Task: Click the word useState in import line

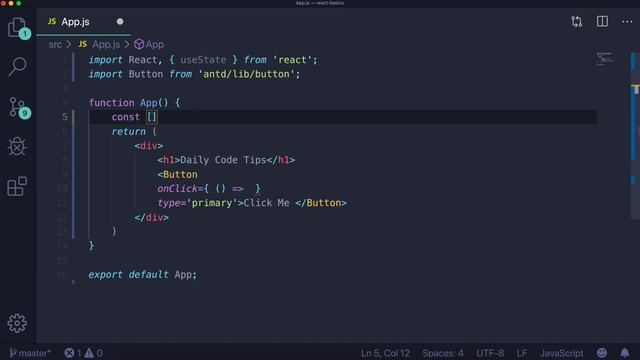Action: pyautogui.click(x=203, y=60)
